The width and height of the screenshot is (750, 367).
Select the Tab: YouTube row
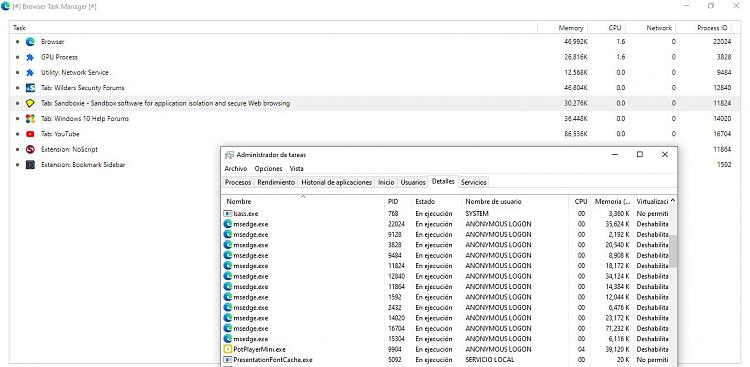click(375, 134)
